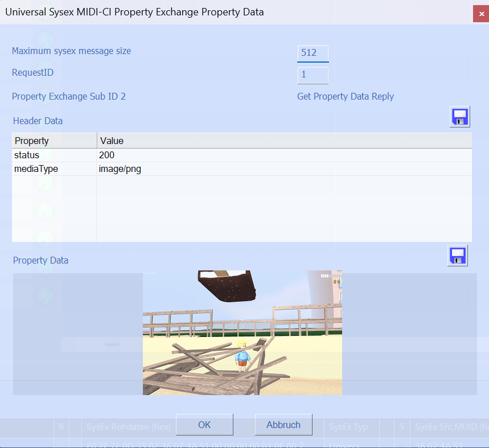The height and width of the screenshot is (448, 489).
Task: Select the Value column header
Action: coord(284,141)
